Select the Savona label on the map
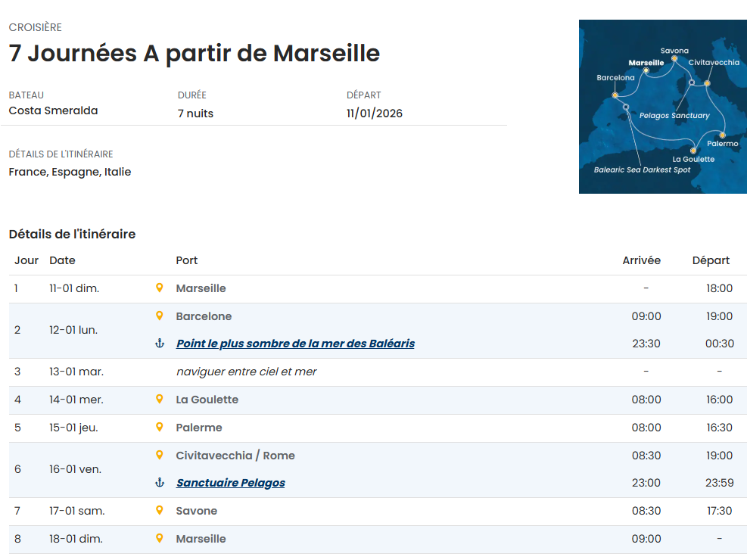 click(674, 51)
